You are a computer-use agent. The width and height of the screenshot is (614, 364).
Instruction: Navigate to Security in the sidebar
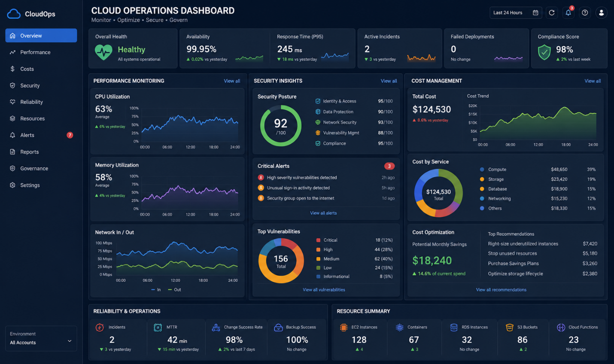pyautogui.click(x=41, y=85)
